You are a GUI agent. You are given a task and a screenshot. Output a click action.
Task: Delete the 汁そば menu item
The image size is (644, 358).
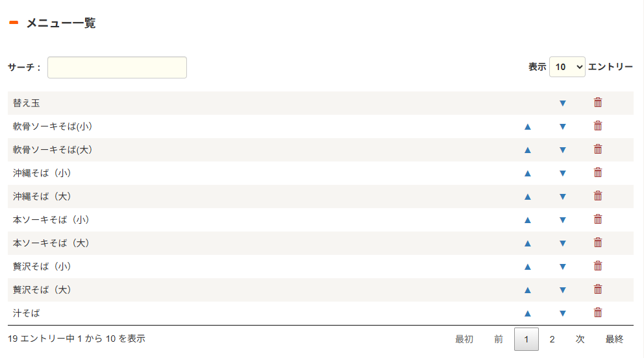coord(598,313)
